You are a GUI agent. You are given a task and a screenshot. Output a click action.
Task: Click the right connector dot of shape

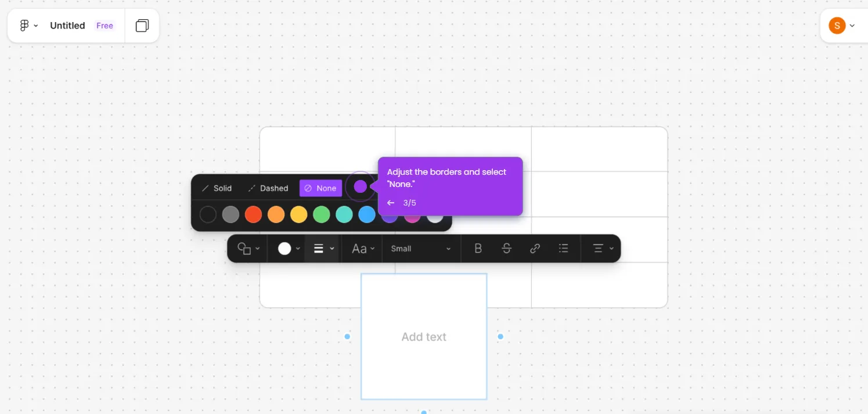(x=500, y=336)
